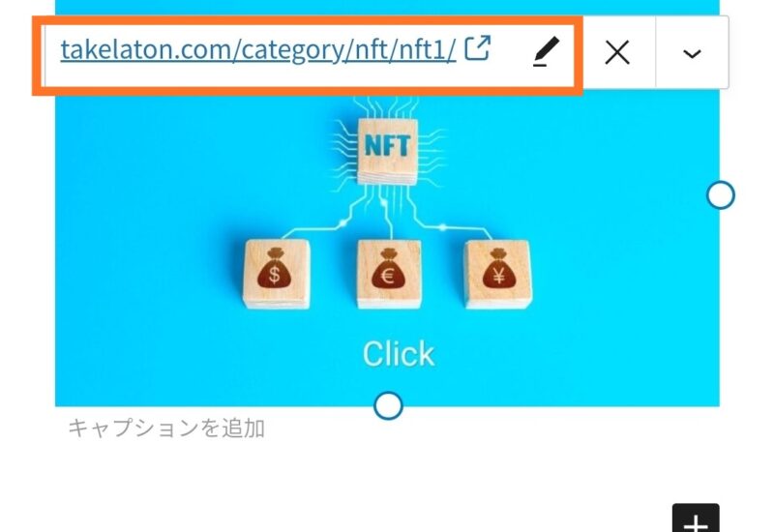Click the pencil icon to edit link
The height and width of the screenshot is (532, 774).
point(546,51)
